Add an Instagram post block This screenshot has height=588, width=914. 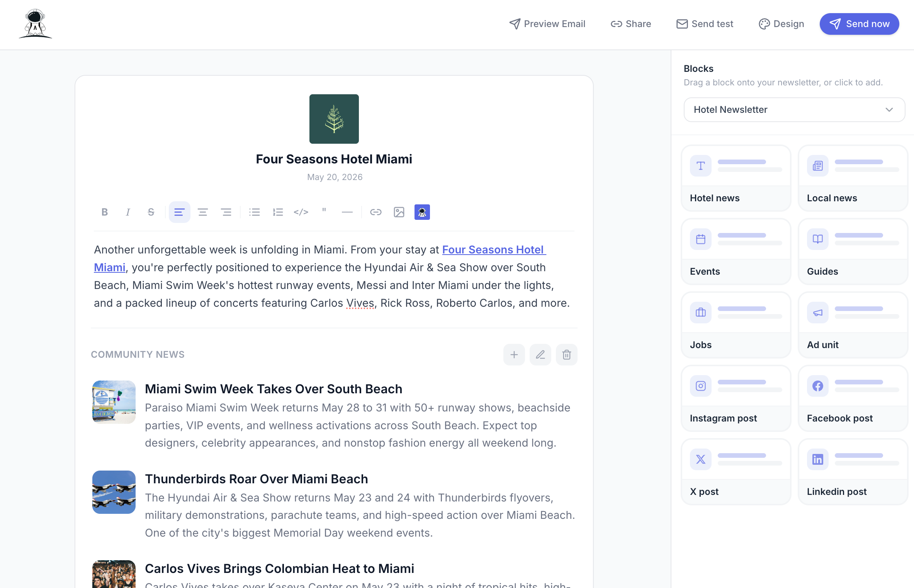tap(736, 398)
